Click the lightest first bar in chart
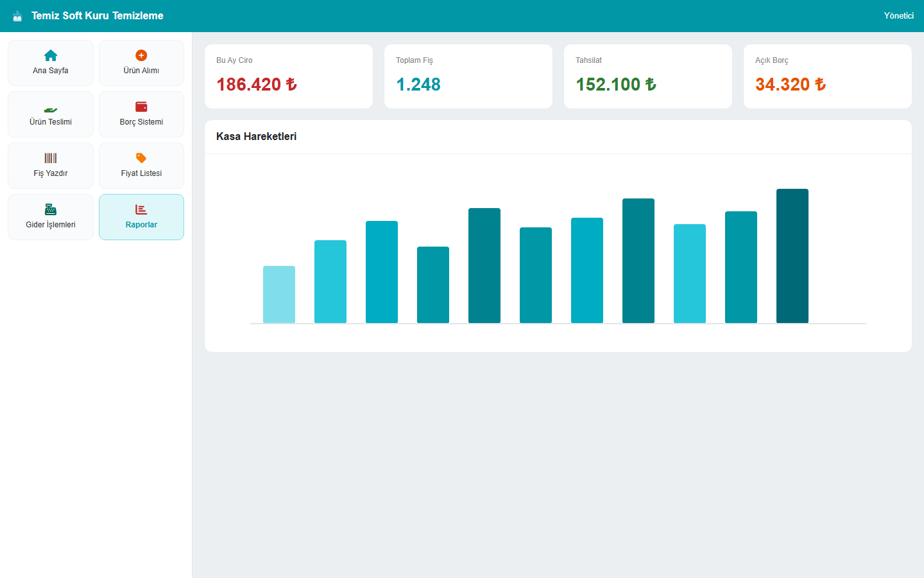Image resolution: width=924 pixels, height=578 pixels. click(x=279, y=294)
